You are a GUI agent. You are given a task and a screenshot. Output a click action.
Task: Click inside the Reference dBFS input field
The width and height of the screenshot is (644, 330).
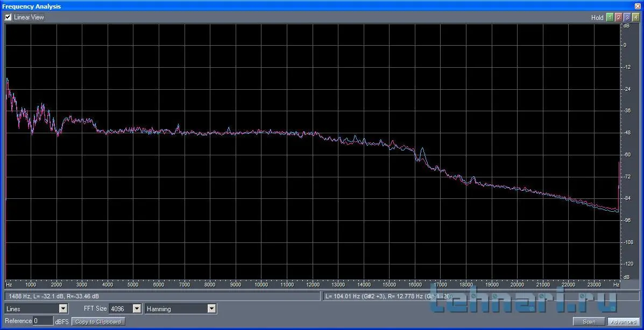pos(43,321)
